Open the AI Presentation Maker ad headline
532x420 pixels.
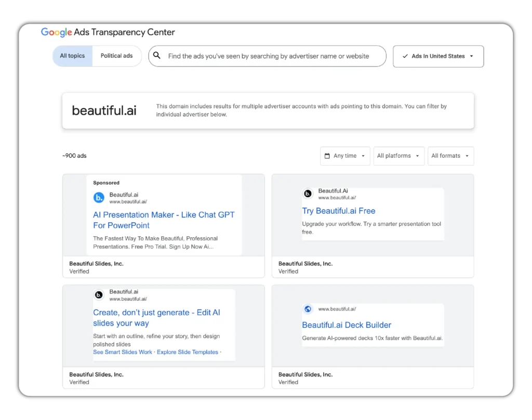point(164,220)
